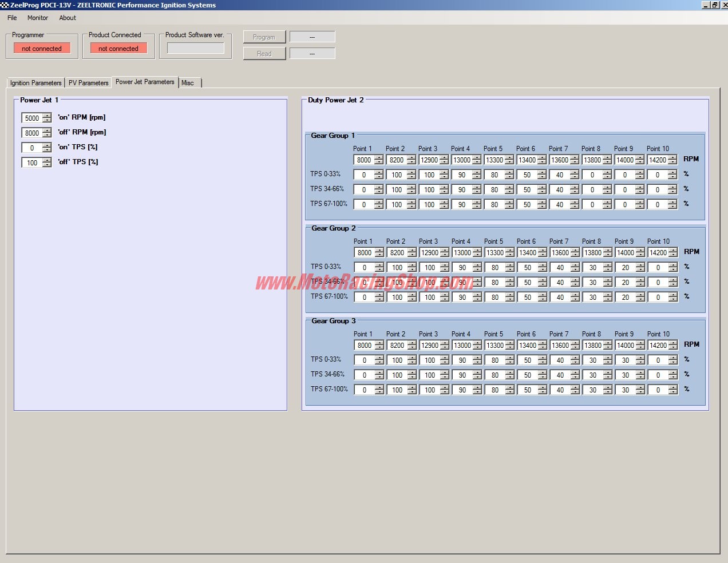Switch to the PV Parameters tab
728x563 pixels.
[88, 83]
